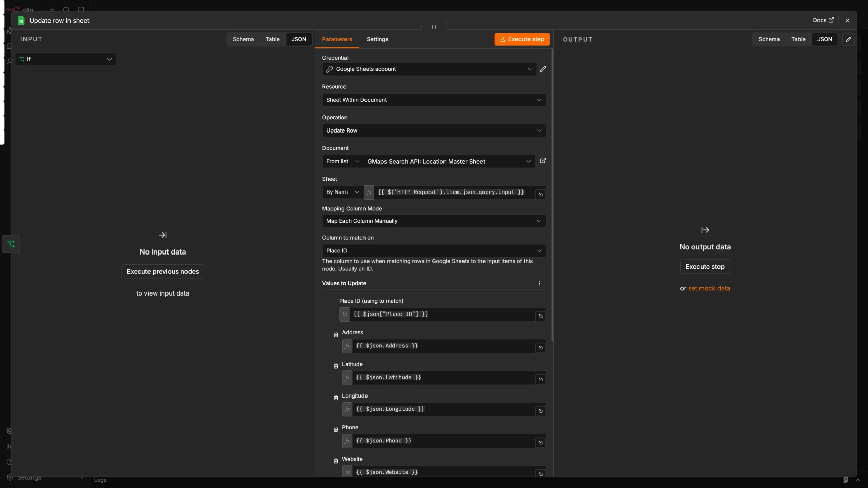Image resolution: width=868 pixels, height=488 pixels.
Task: Open expression editor for the Place ID field
Action: 541,316
